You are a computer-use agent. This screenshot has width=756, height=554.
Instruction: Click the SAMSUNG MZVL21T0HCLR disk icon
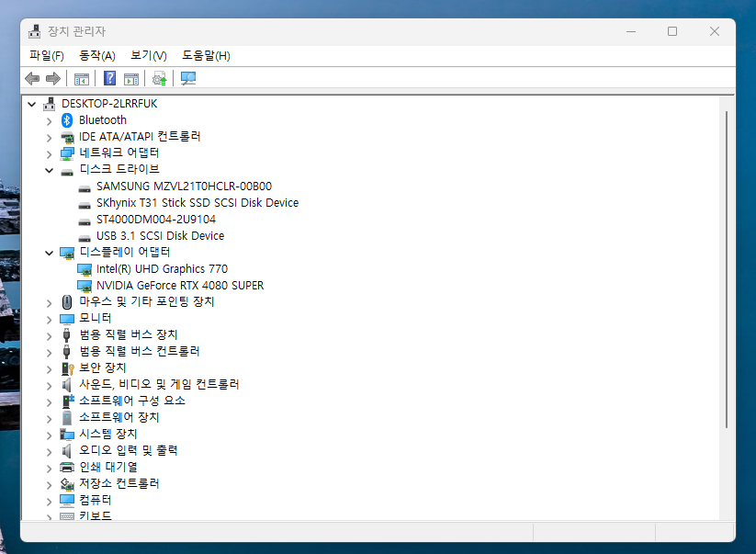pyautogui.click(x=85, y=188)
